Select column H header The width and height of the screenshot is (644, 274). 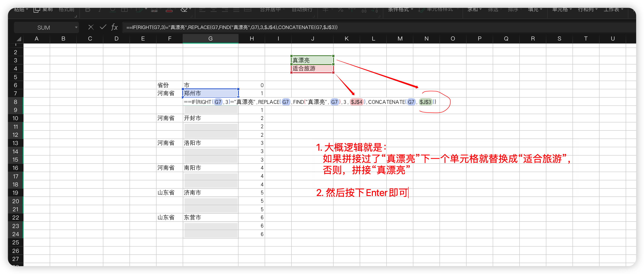pos(252,39)
